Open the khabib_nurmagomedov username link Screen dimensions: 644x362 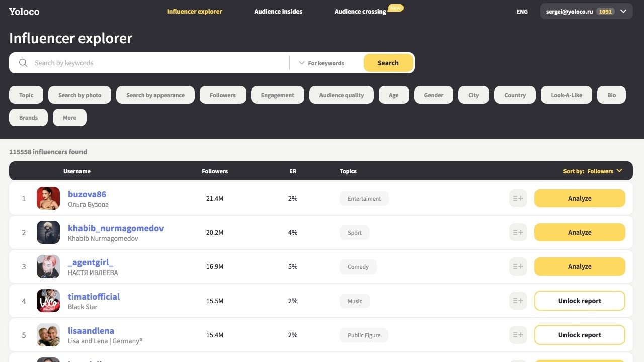116,228
